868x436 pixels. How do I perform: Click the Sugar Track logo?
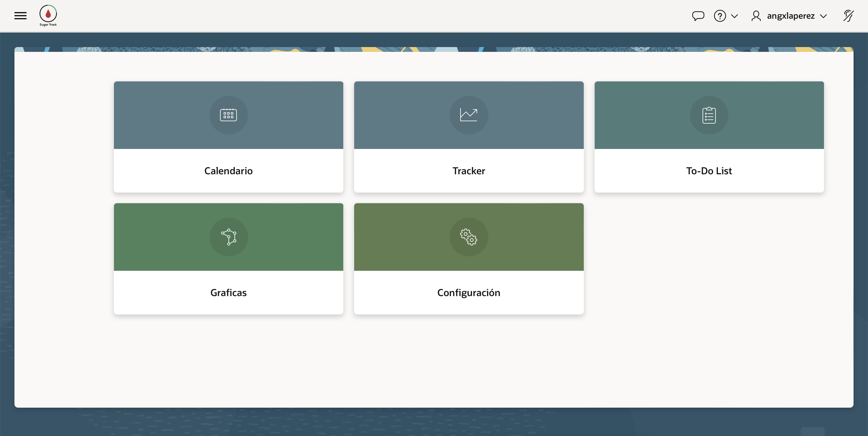(48, 15)
